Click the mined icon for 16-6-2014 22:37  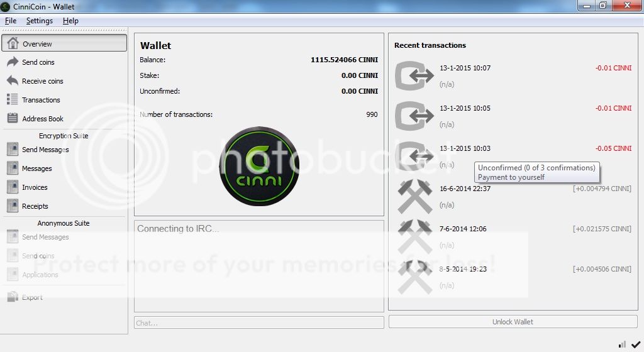(x=415, y=196)
